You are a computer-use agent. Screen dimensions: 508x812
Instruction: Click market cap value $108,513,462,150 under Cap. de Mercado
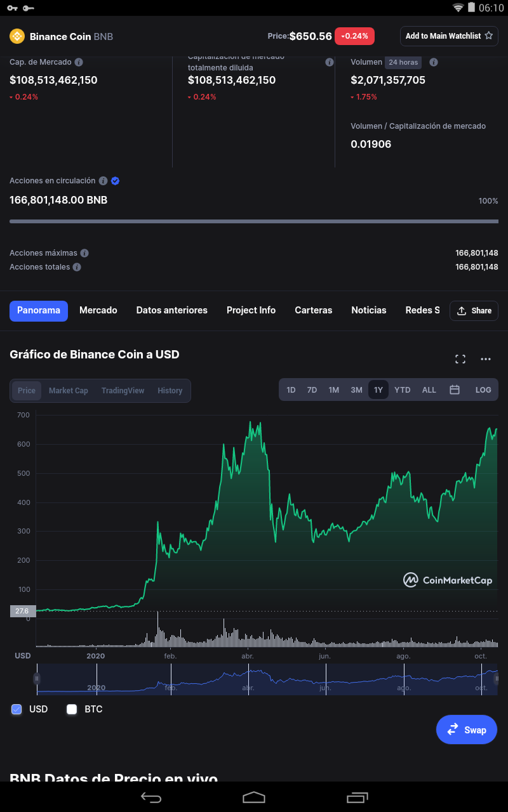click(x=53, y=81)
